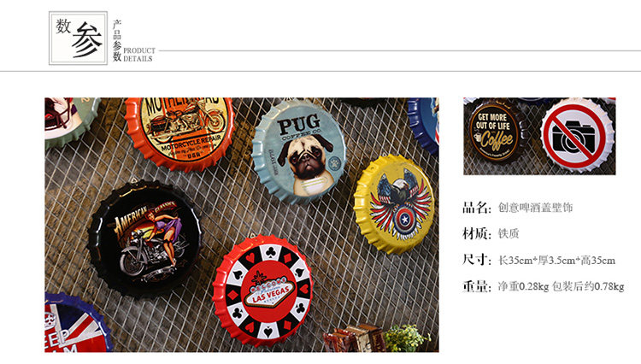Click the 参数 square logo stamp
The height and width of the screenshot is (364, 641).
click(78, 38)
